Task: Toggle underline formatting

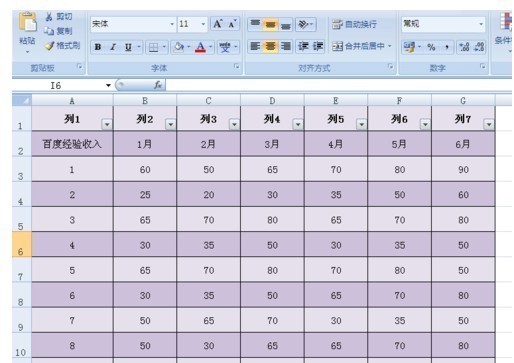Action: [128, 47]
